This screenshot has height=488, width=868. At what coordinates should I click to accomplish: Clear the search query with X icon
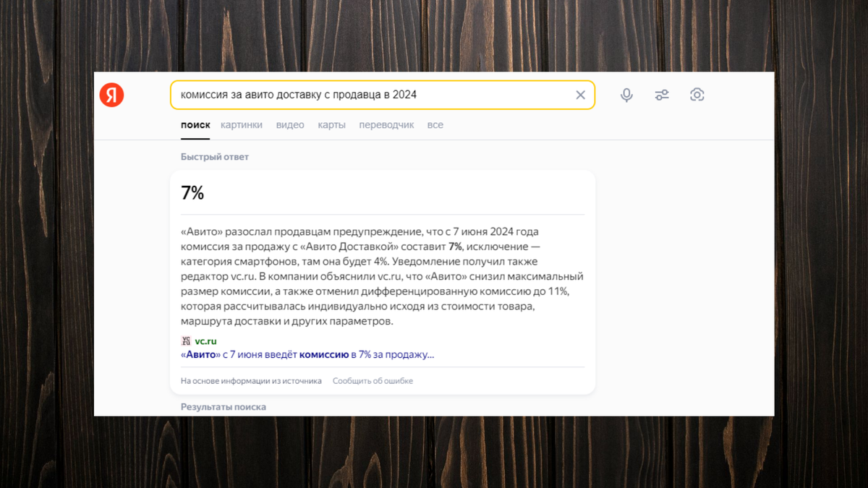point(580,95)
